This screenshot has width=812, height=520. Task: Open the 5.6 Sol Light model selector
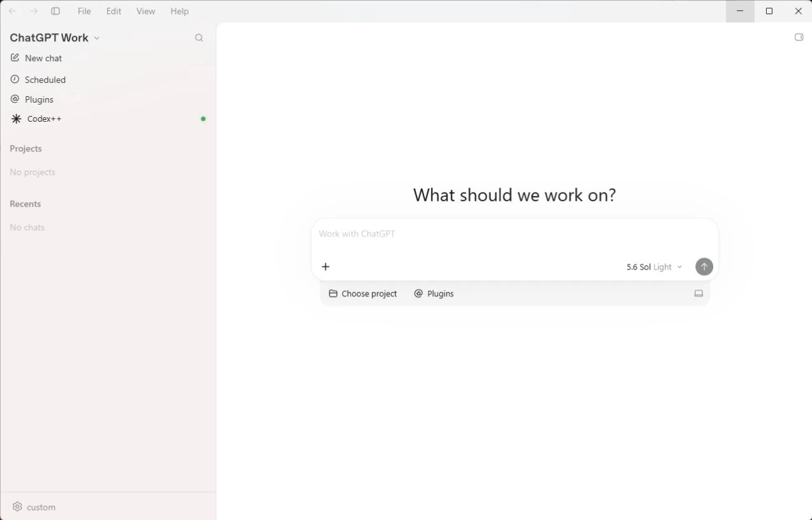tap(654, 267)
